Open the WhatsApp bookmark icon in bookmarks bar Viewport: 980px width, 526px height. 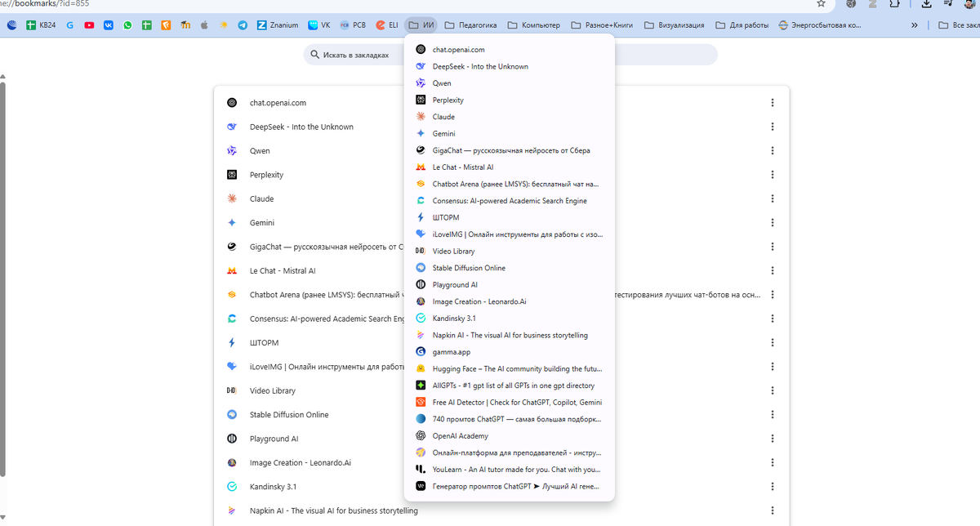[128, 25]
